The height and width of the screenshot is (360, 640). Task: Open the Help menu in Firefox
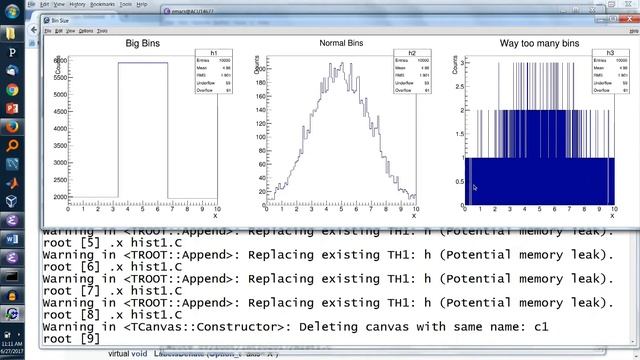click(x=142, y=4)
